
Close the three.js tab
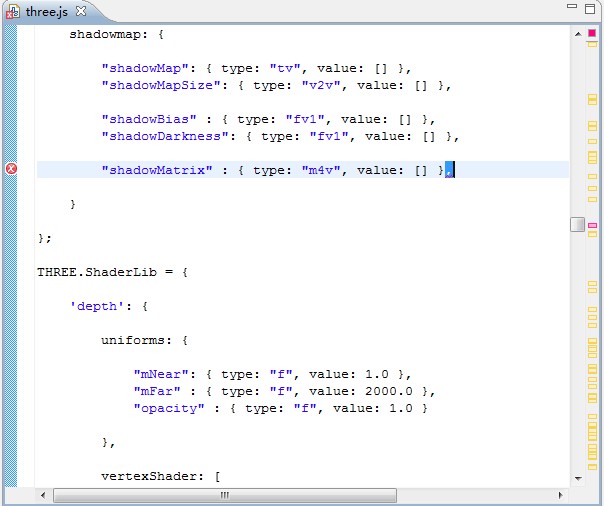tap(81, 11)
